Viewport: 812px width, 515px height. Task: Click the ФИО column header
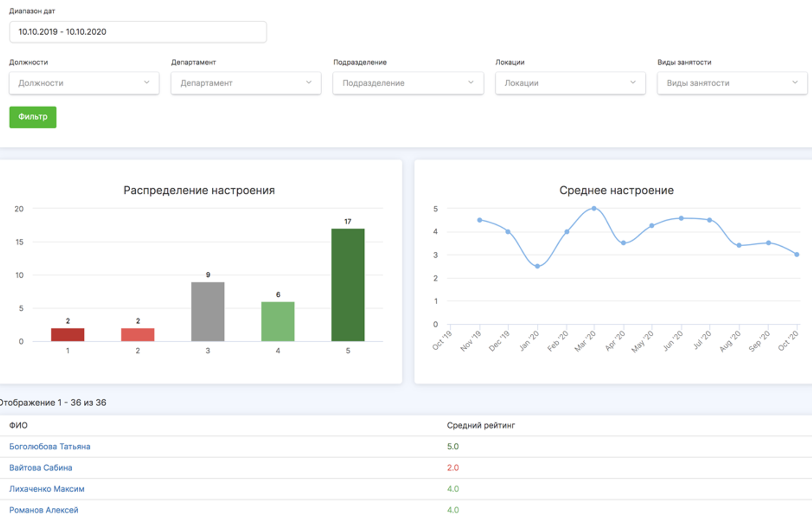(x=18, y=425)
